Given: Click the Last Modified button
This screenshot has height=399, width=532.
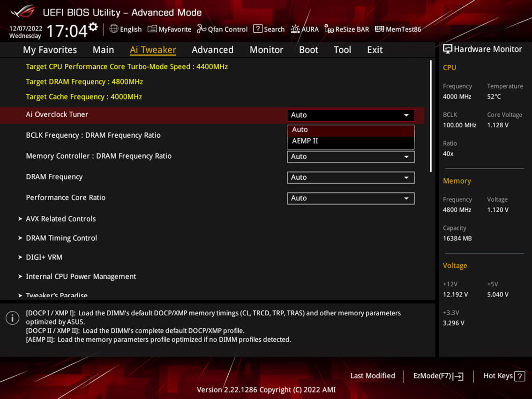Looking at the screenshot, I should click(373, 376).
